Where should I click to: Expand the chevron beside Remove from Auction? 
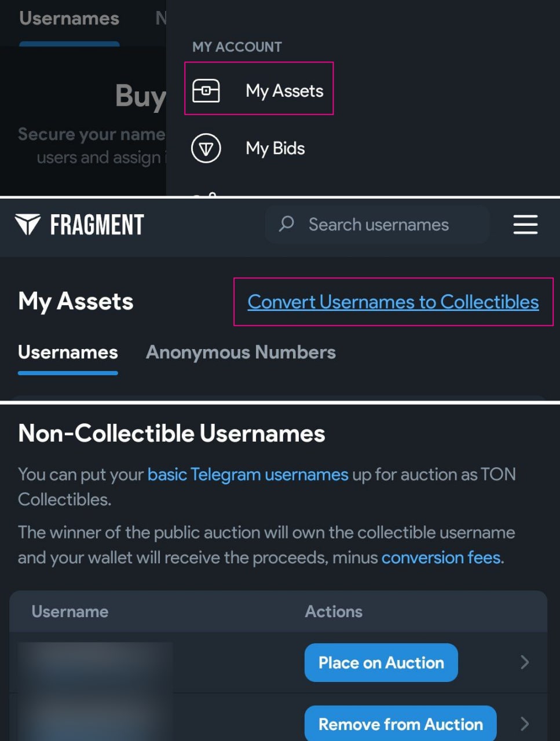[525, 724]
